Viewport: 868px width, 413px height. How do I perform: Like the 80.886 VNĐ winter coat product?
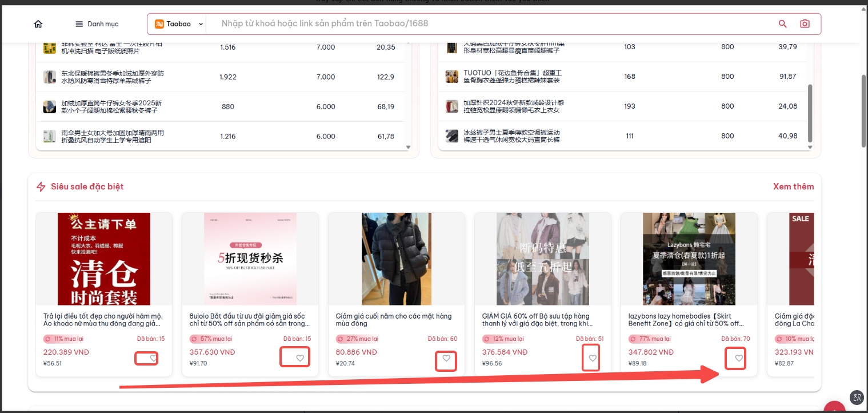tap(446, 358)
